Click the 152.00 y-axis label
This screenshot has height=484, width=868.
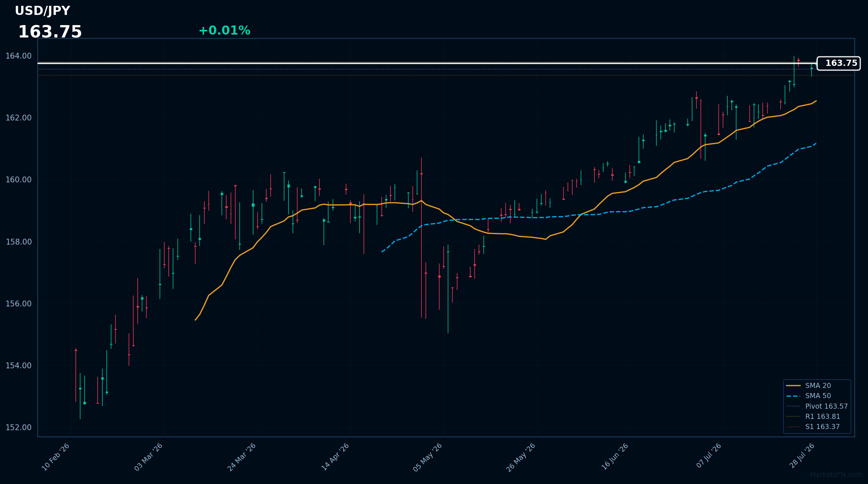click(x=19, y=427)
